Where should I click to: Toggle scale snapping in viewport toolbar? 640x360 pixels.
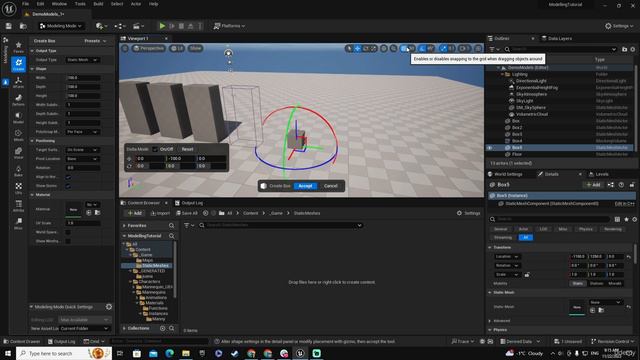[443, 48]
